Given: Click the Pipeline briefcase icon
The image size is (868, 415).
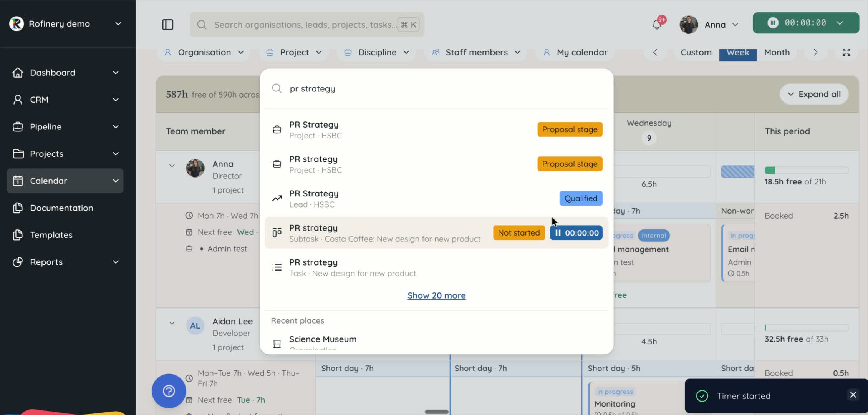Looking at the screenshot, I should 18,127.
